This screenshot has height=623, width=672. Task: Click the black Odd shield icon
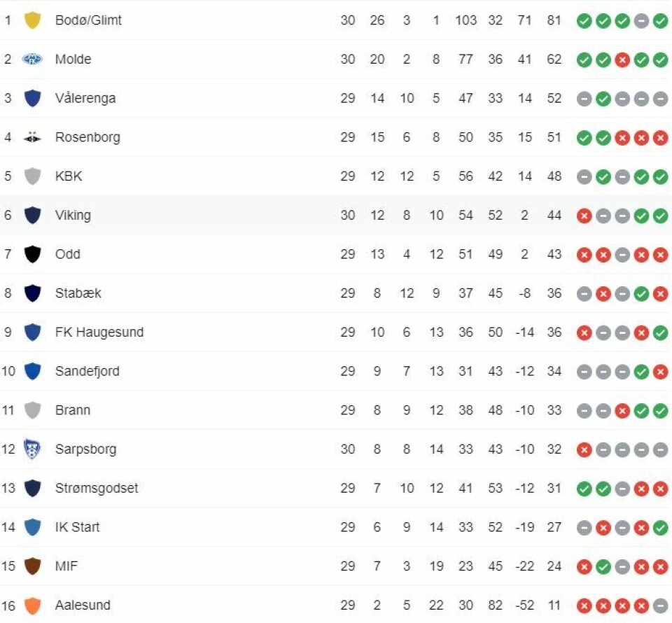(32, 254)
